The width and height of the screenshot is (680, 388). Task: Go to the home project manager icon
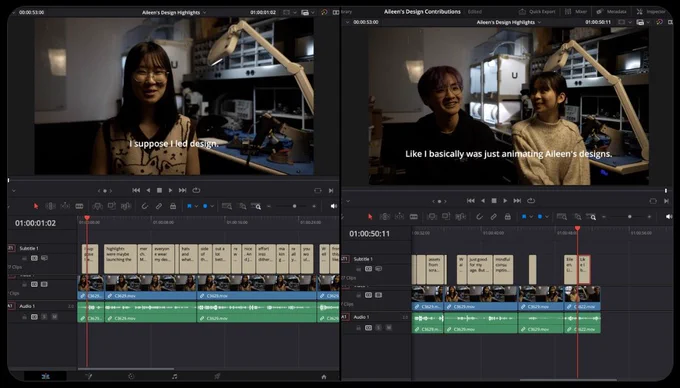(x=324, y=377)
